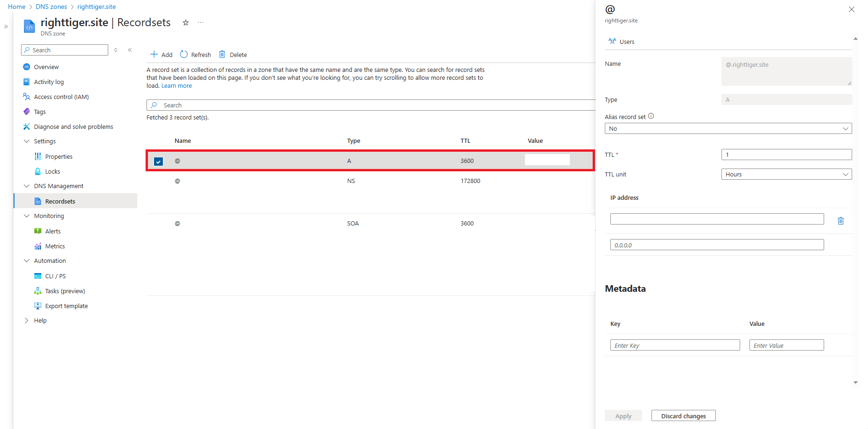Select the Recordsets menu item
The image size is (868, 429).
pos(76,201)
